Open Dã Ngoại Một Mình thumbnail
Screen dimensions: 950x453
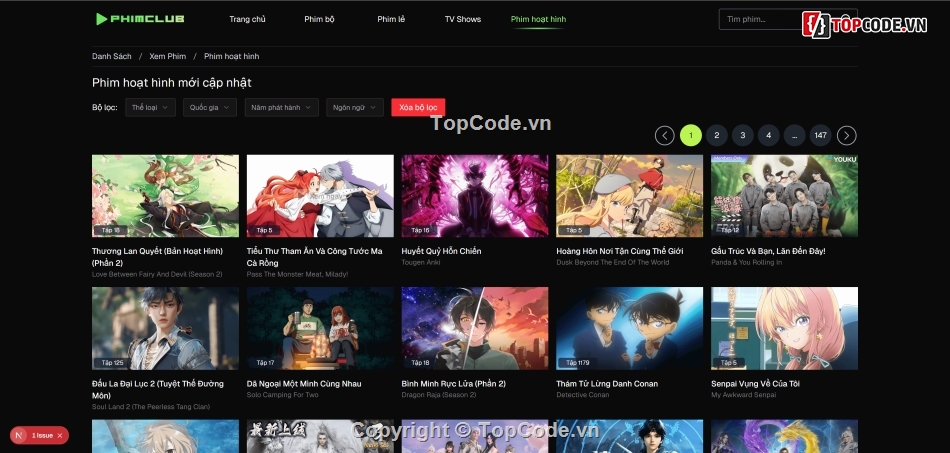(320, 328)
